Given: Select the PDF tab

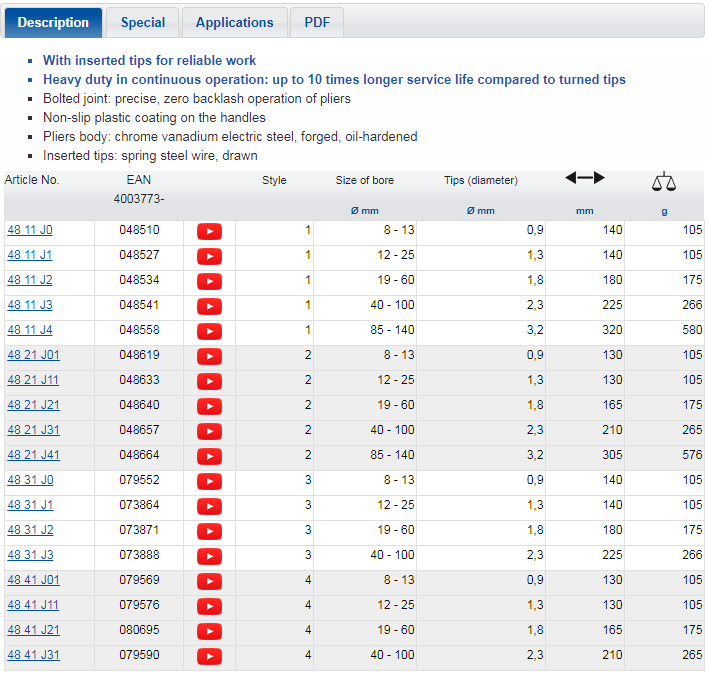Looking at the screenshot, I should point(317,22).
